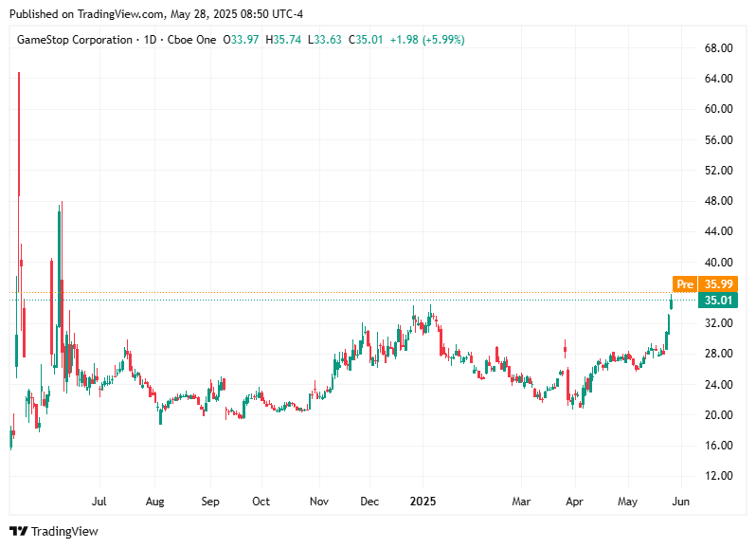Click the Aug label on time axis
The height and width of the screenshot is (548, 756).
click(x=154, y=502)
